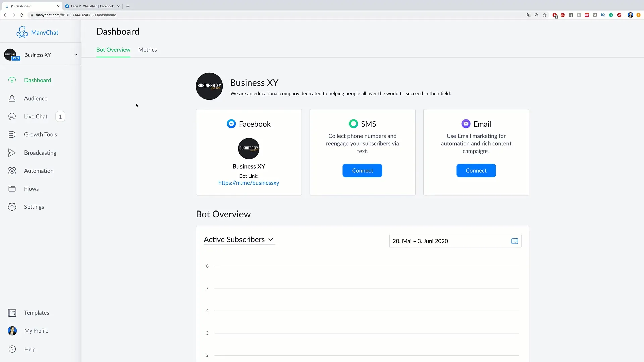The height and width of the screenshot is (362, 644).
Task: Select the Live Chat sidebar icon
Action: pos(12,116)
